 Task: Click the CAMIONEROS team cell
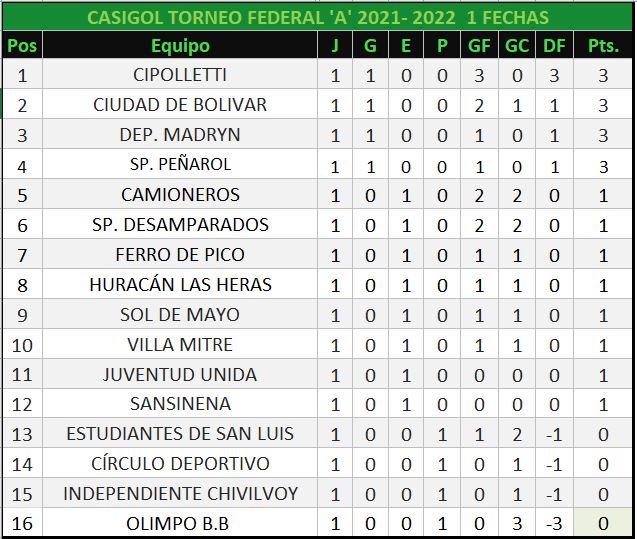click(x=180, y=195)
